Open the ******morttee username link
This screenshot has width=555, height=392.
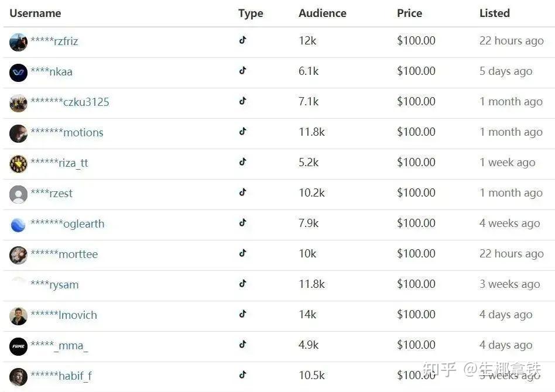pos(64,254)
